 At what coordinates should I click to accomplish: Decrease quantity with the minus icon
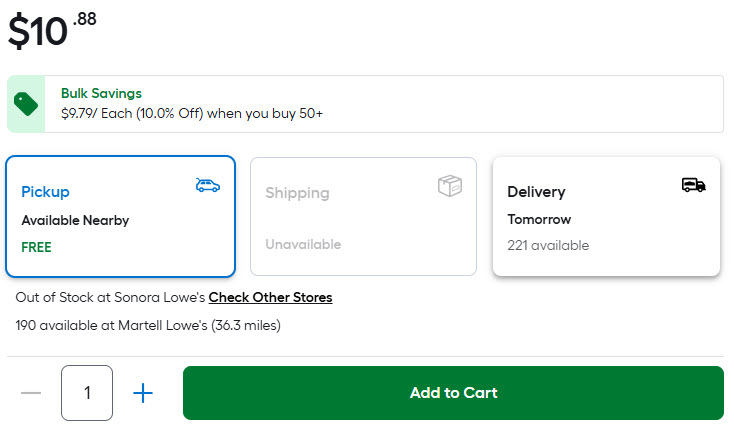[x=31, y=393]
